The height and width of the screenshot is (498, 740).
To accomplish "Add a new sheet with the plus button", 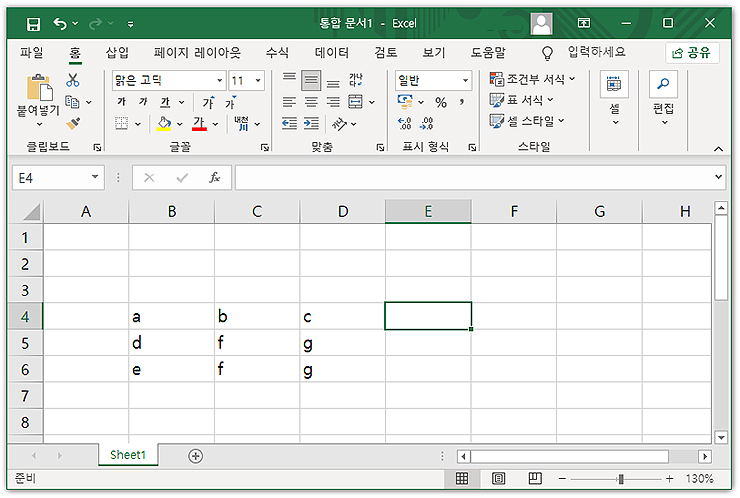I will click(195, 456).
